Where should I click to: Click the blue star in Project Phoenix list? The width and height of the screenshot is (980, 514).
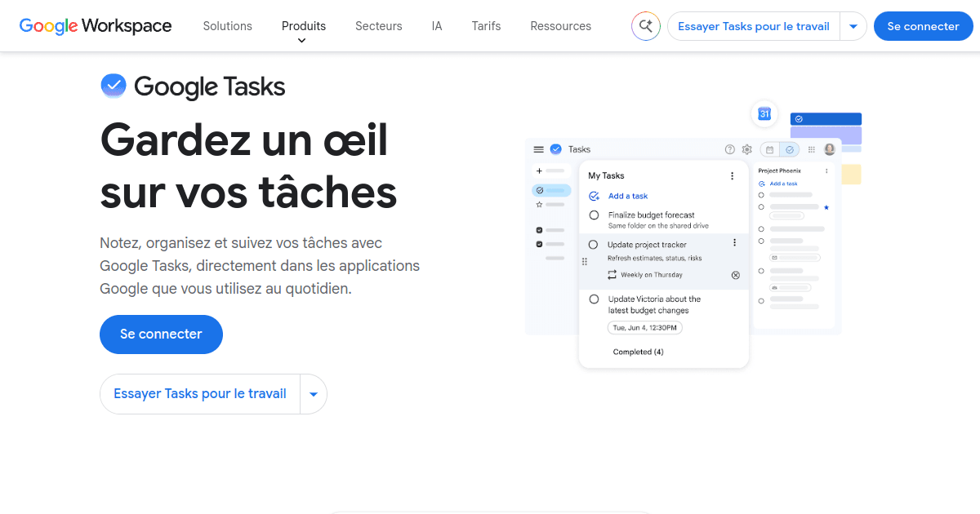coord(826,207)
